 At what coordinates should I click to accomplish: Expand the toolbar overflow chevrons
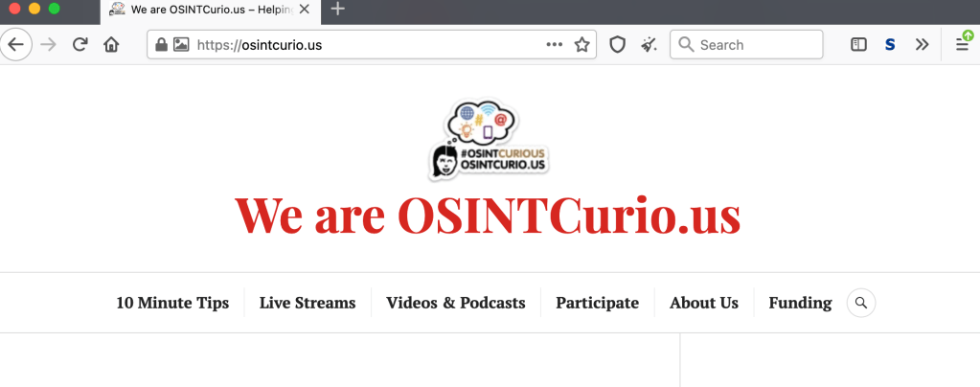click(x=922, y=44)
